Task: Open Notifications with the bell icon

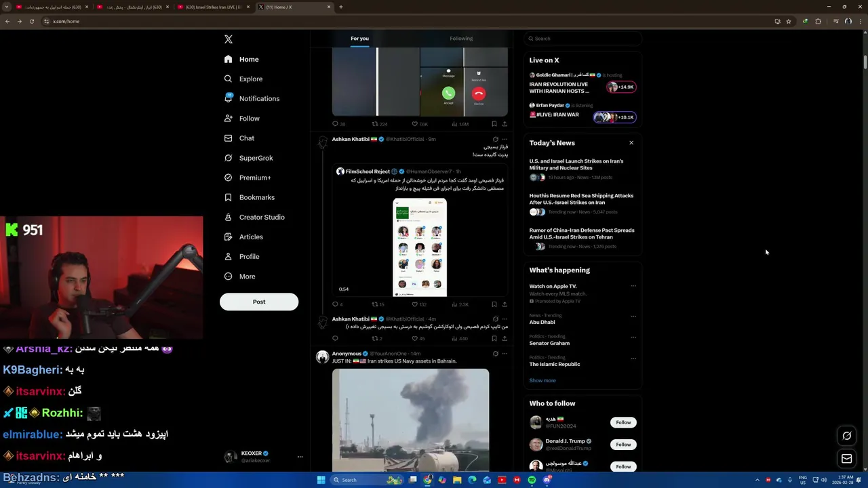Action: click(x=252, y=98)
